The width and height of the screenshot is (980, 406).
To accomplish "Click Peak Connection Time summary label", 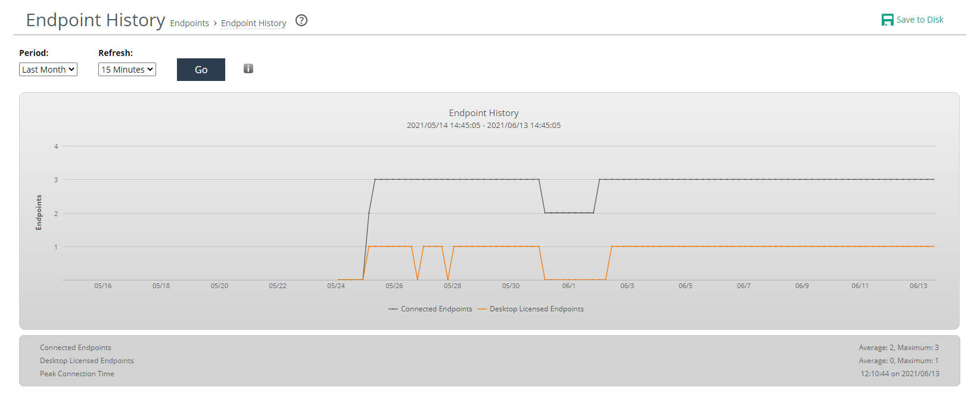I will click(x=77, y=374).
